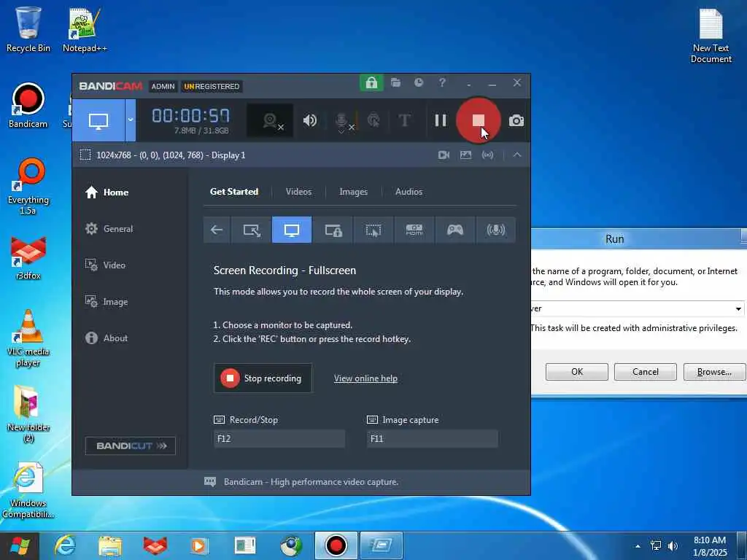This screenshot has width=747, height=560.
Task: Select HDMI device recording mode icon
Action: 414,230
